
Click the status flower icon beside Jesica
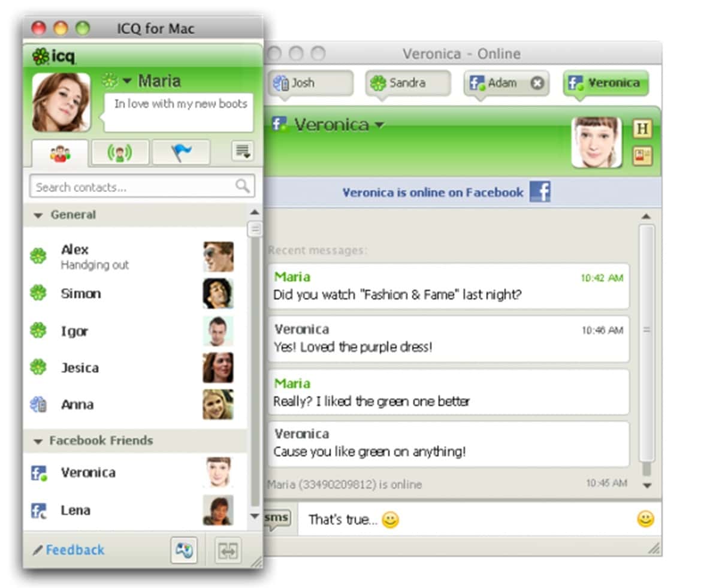pyautogui.click(x=38, y=367)
